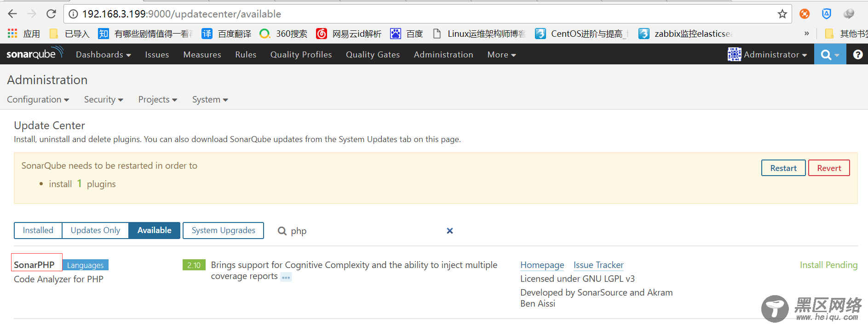Image resolution: width=868 pixels, height=325 pixels.
Task: Open the 其他书签 bookmarks folder
Action: (846, 34)
